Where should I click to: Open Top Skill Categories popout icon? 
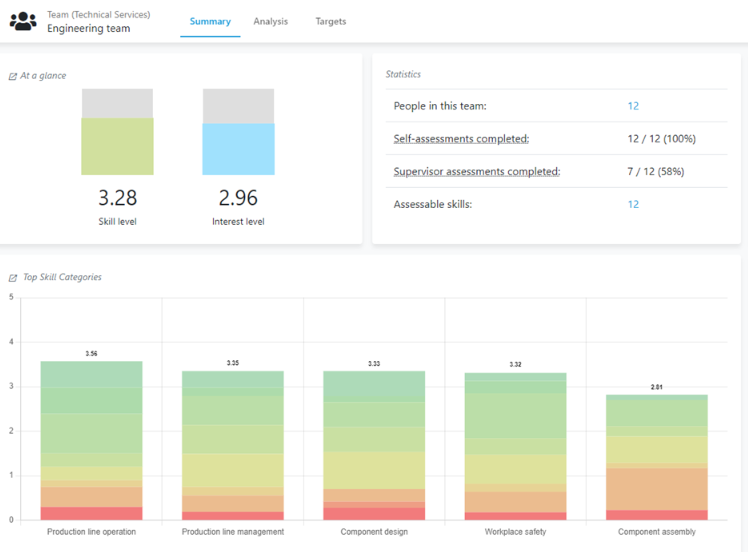(x=12, y=278)
